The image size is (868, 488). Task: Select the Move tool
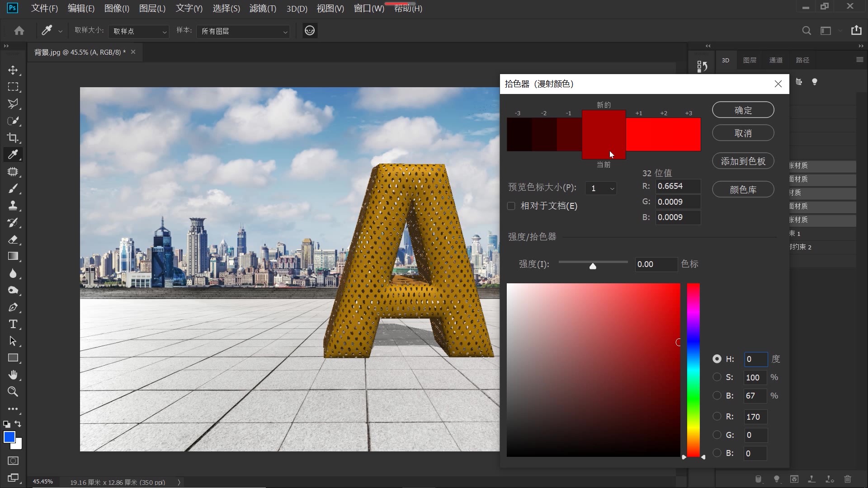tap(13, 70)
